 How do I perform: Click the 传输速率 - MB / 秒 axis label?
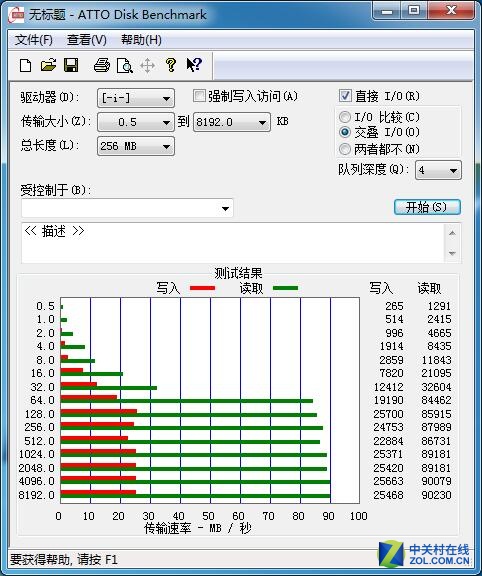(198, 528)
